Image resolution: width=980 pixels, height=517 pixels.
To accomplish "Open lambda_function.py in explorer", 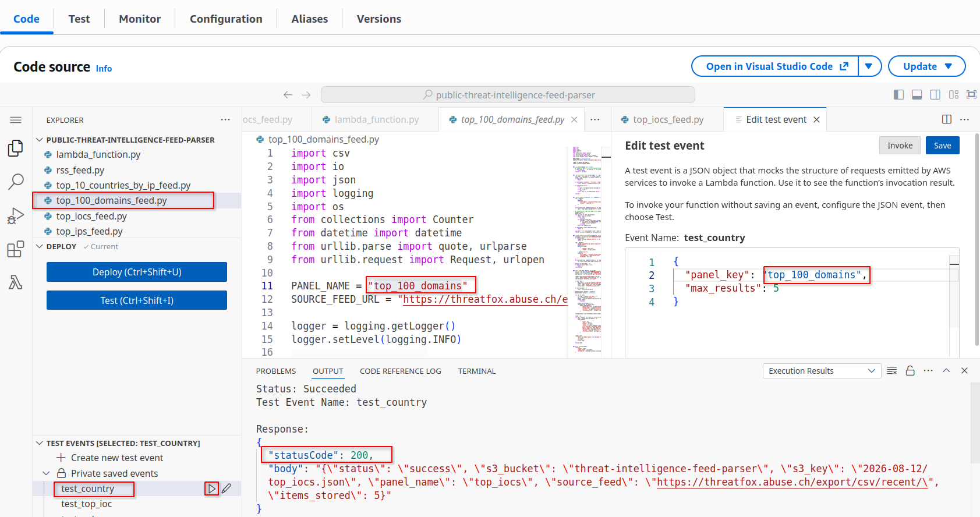I will 98,154.
